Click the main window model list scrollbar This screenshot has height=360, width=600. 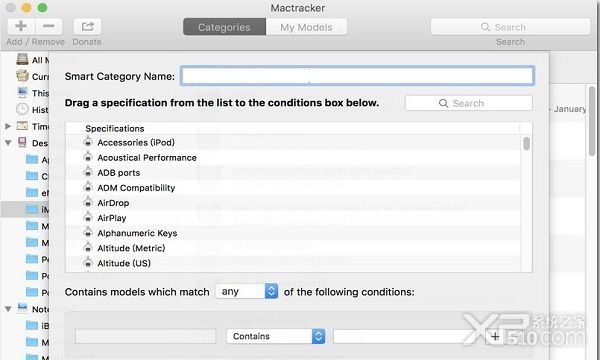[x=592, y=121]
